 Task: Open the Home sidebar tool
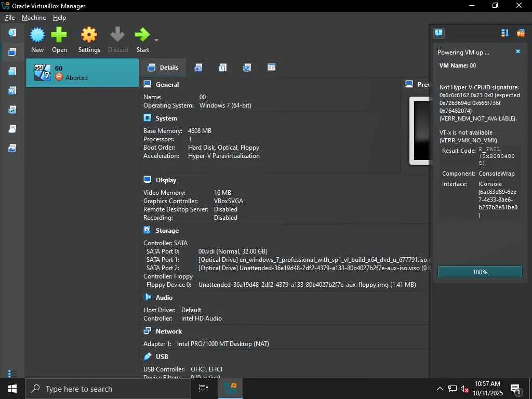pyautogui.click(x=12, y=33)
